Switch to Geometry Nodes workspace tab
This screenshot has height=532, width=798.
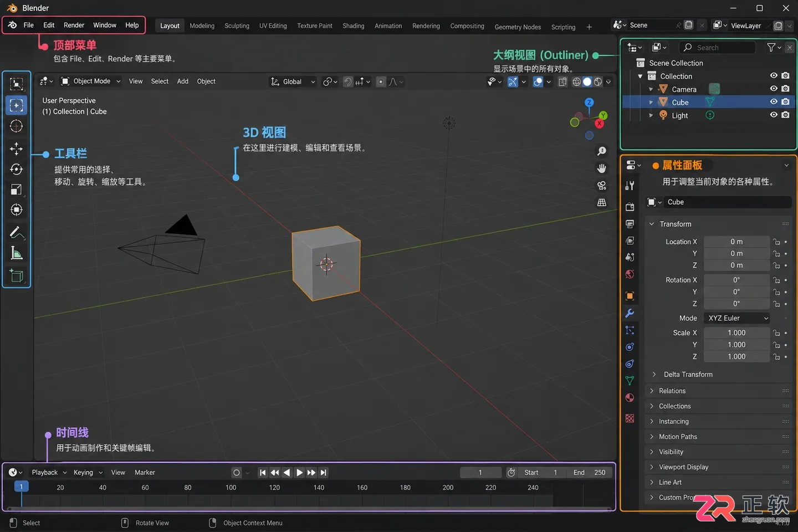(x=518, y=27)
